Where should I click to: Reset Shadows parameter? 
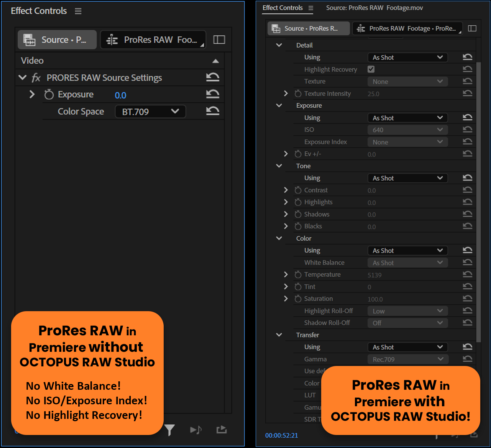[x=467, y=214]
